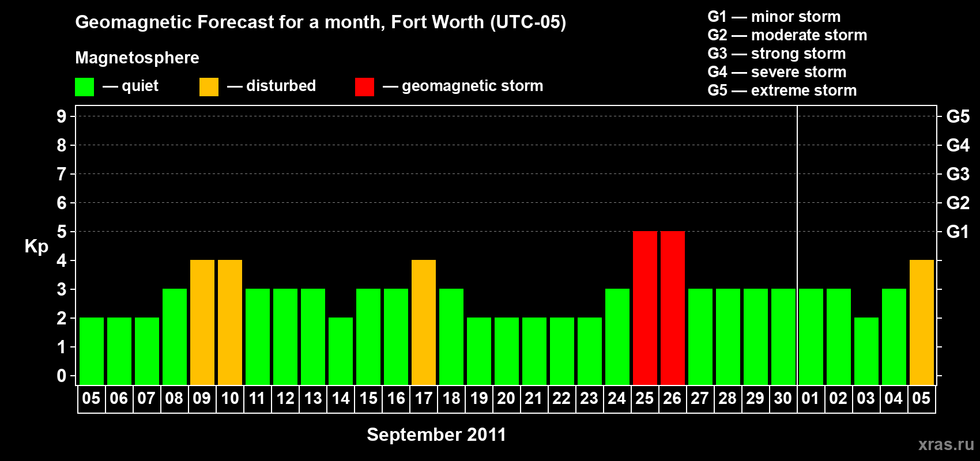
Task: Click the date cell 22
Action: tap(562, 399)
